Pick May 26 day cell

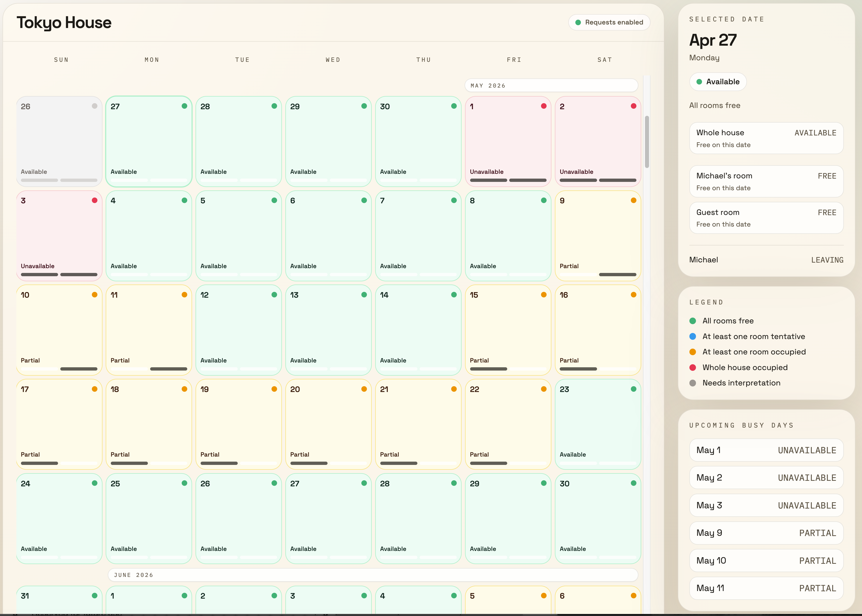[x=239, y=519]
